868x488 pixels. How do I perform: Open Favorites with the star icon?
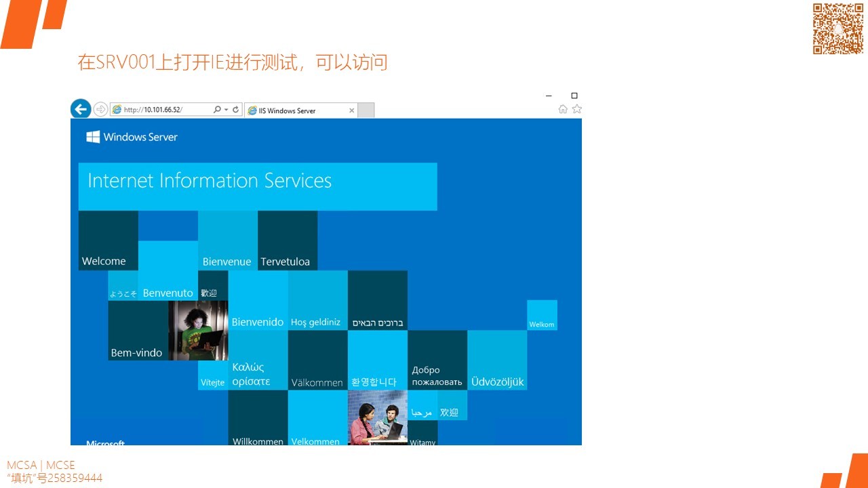pyautogui.click(x=576, y=109)
